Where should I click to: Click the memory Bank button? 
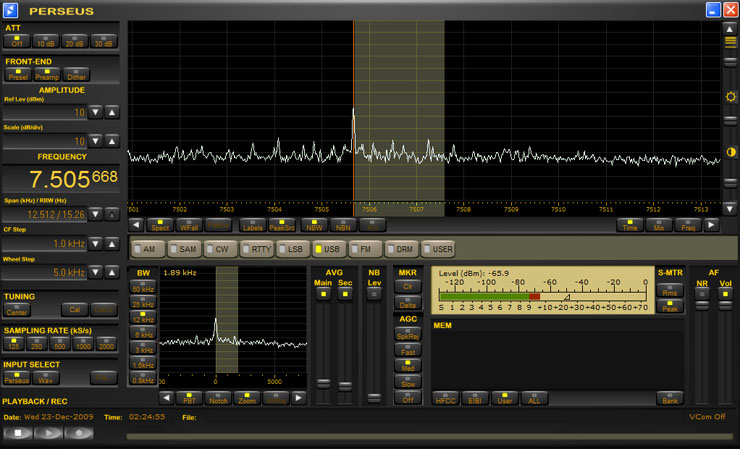click(670, 398)
